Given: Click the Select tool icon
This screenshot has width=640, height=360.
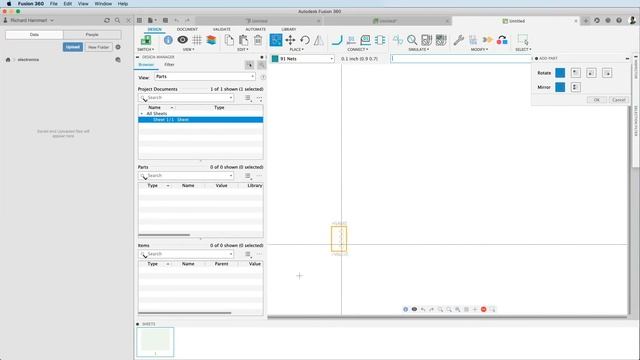Looking at the screenshot, I should point(523,40).
